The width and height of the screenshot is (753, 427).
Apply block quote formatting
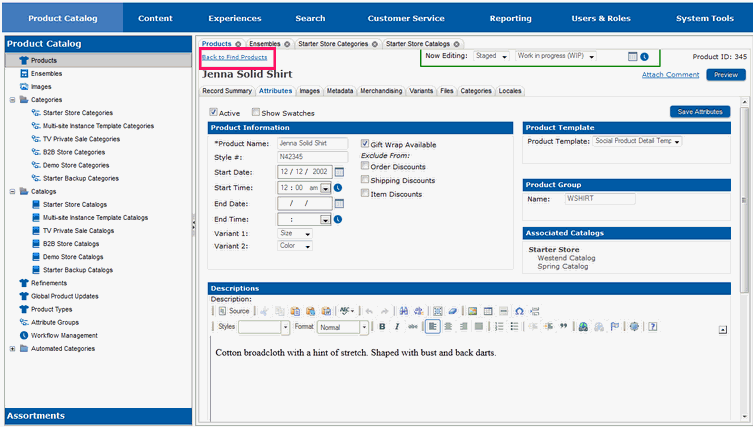[x=563, y=327]
